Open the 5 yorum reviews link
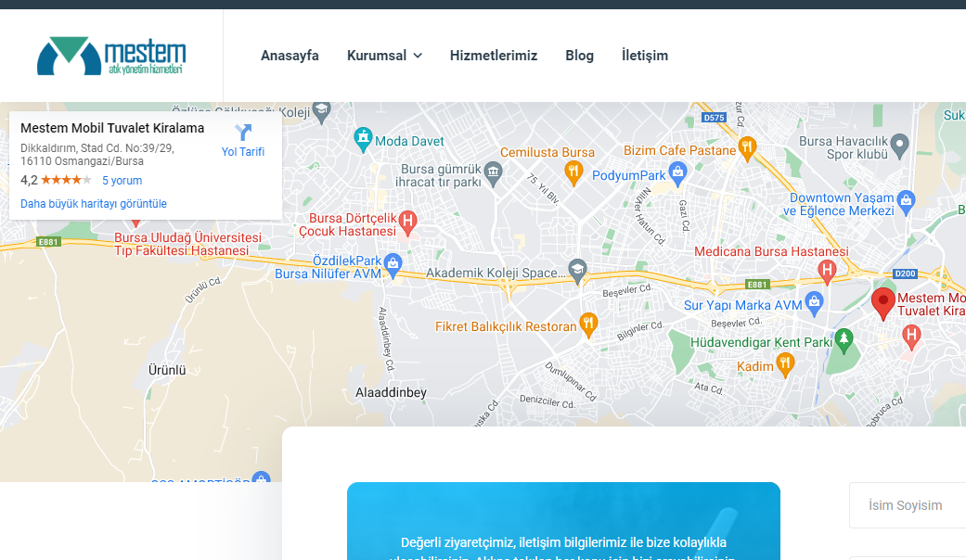This screenshot has width=966, height=560. tap(122, 180)
